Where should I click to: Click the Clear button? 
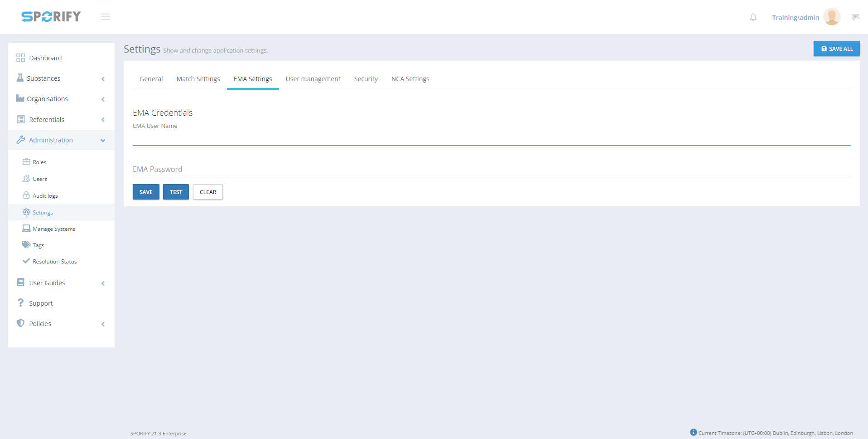point(208,192)
